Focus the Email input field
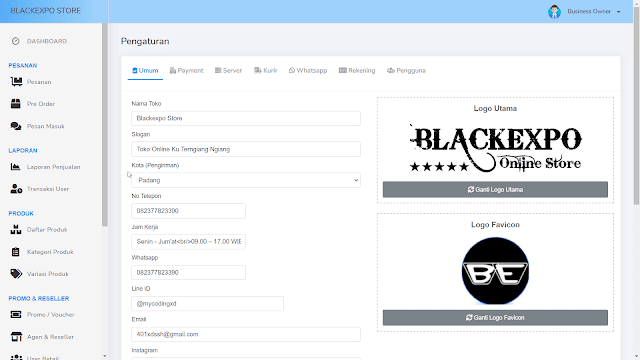Screen dimensions: 640x360 point(246,334)
